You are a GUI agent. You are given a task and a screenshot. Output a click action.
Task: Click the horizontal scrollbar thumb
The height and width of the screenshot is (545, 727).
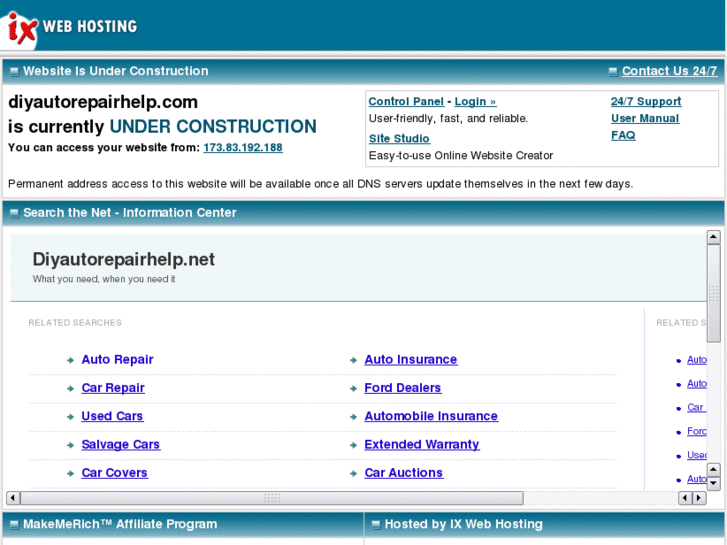(272, 498)
